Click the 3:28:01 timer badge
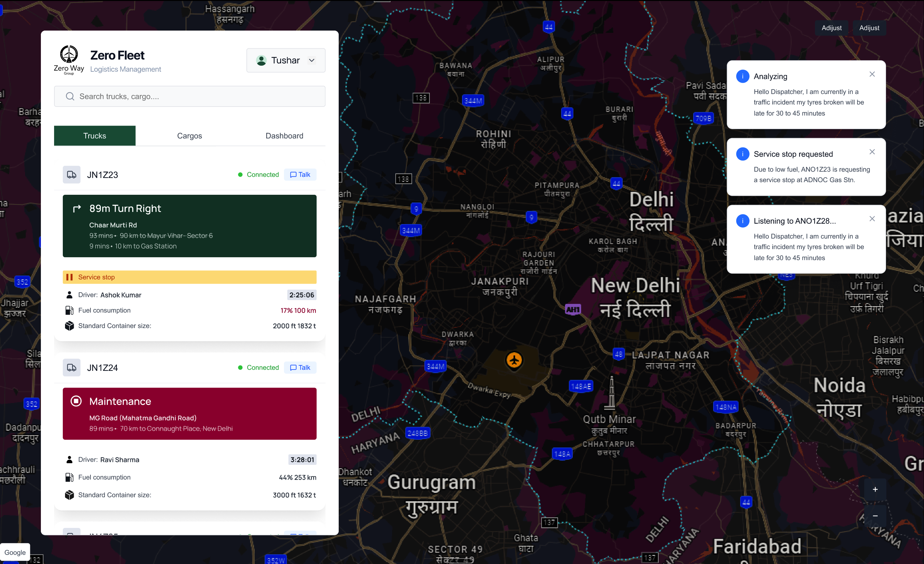 coord(302,459)
